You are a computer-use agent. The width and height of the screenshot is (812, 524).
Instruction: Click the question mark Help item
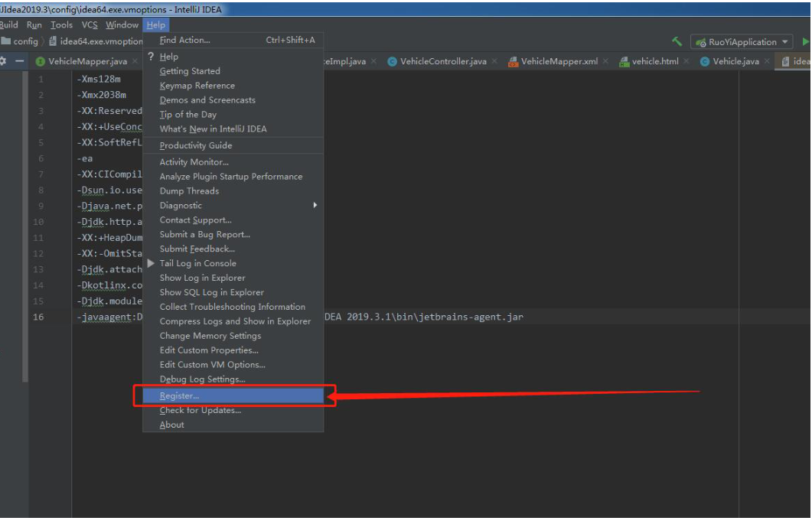(x=168, y=57)
